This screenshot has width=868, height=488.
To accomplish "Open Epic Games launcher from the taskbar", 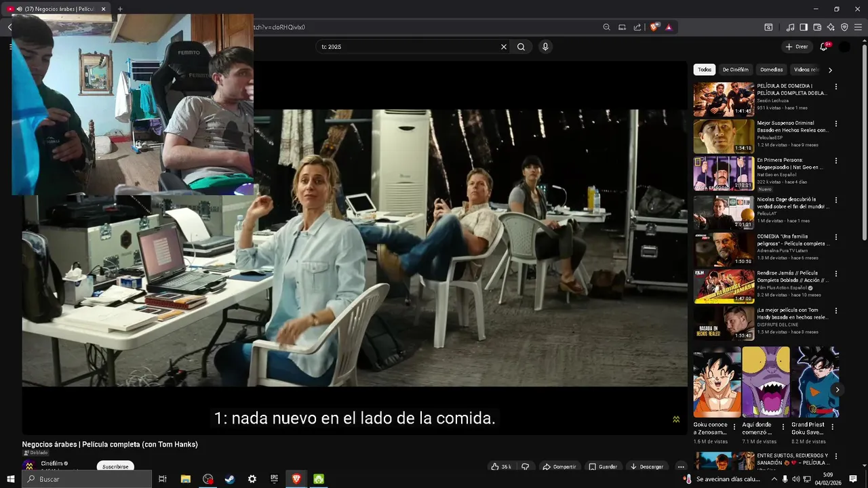I will (x=274, y=479).
